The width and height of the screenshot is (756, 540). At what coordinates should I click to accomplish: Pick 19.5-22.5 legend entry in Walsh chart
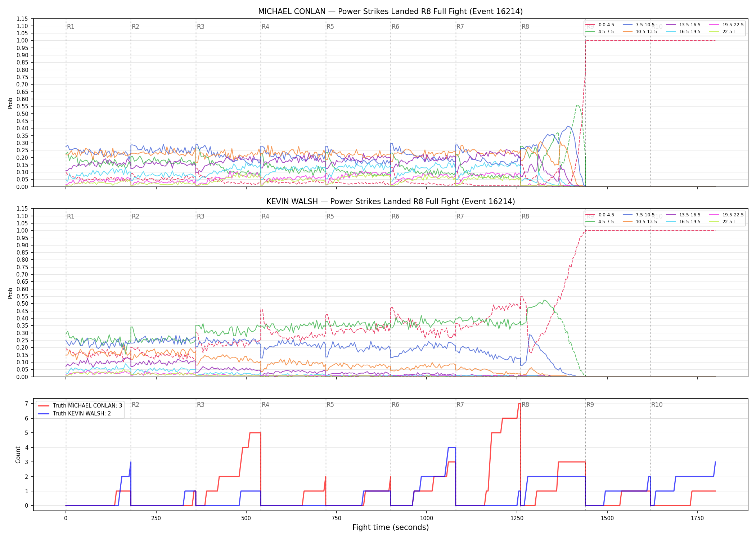(x=726, y=215)
